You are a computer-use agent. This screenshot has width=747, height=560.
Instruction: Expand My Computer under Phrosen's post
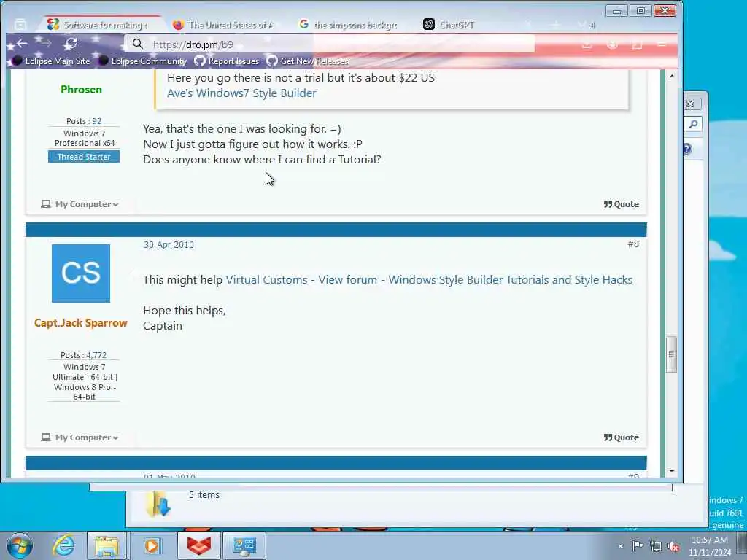coord(80,204)
